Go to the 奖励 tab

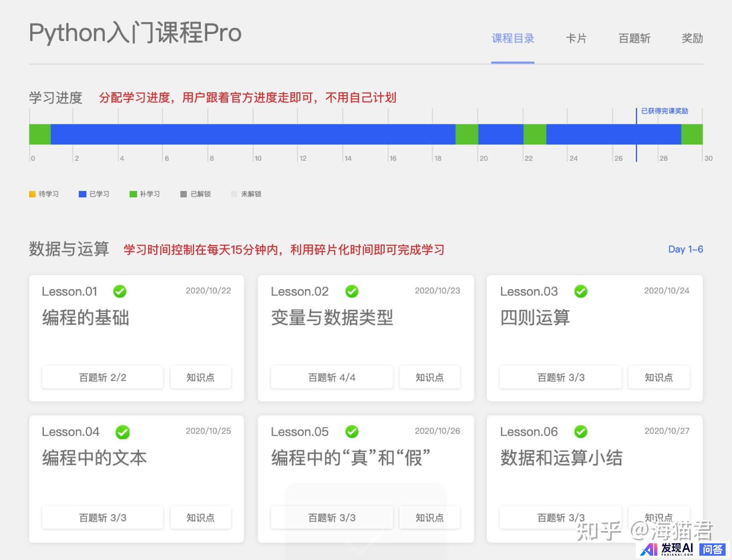click(x=692, y=39)
